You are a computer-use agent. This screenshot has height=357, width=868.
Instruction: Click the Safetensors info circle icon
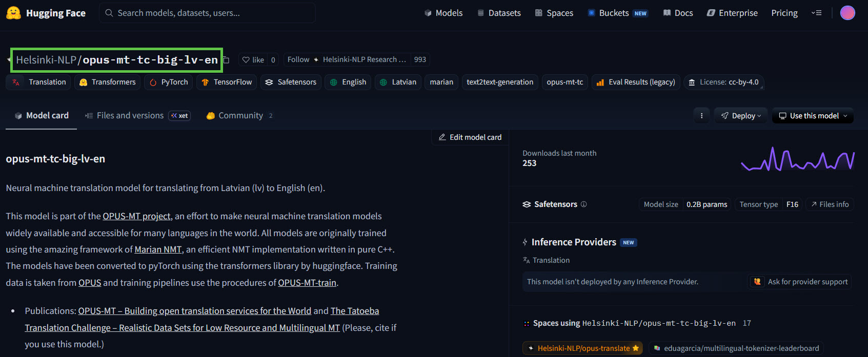583,204
